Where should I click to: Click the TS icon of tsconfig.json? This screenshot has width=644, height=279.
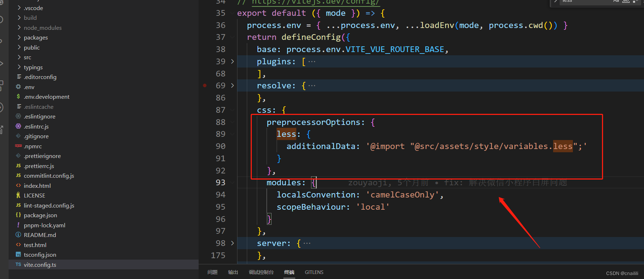point(18,255)
